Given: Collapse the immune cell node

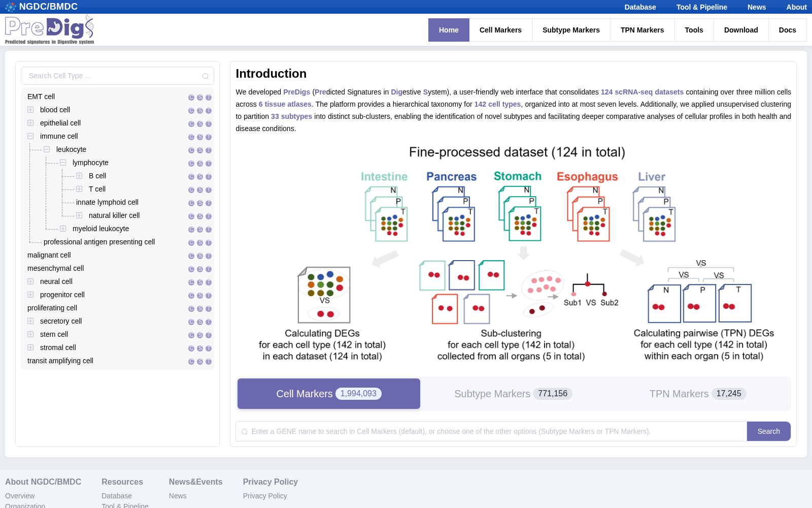Looking at the screenshot, I should tap(30, 136).
